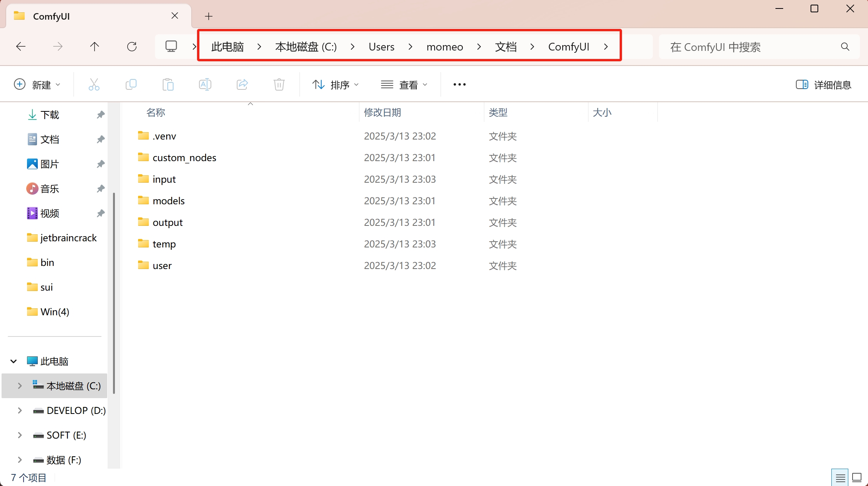Click 文档 breadcrumb segment

pos(506,47)
